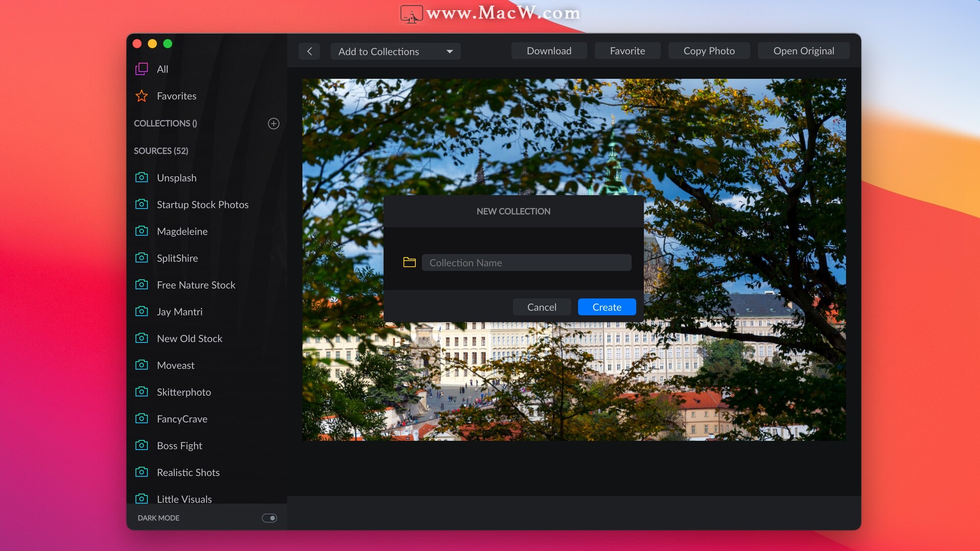The image size is (980, 551).
Task: Click the yellow folder icon in dialog
Action: [x=409, y=262]
